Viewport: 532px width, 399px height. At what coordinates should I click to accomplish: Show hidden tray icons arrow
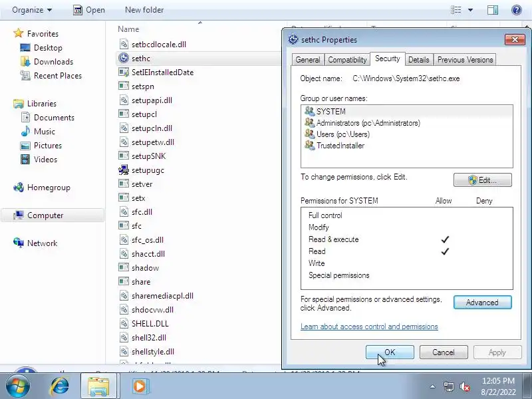[x=433, y=386]
